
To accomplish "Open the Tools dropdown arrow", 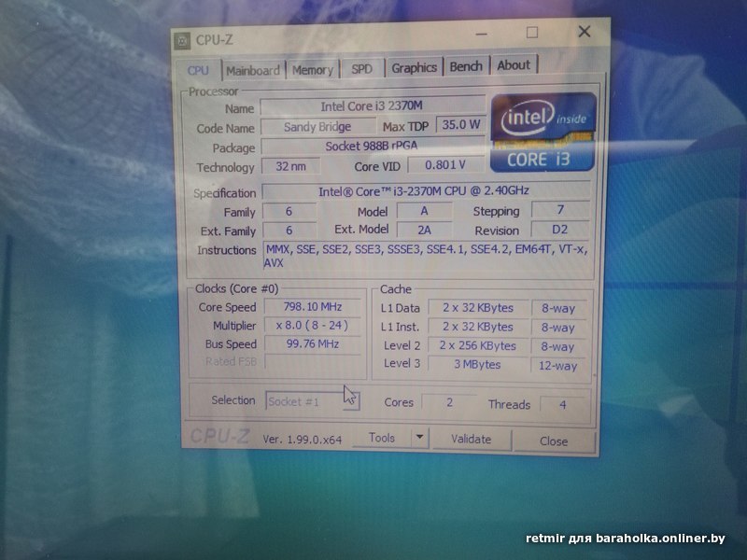I will click(419, 438).
